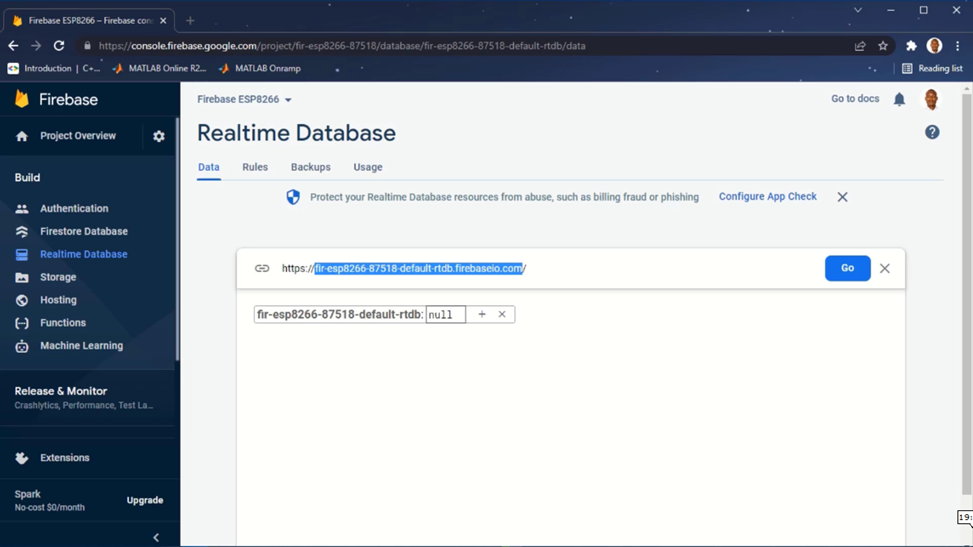Dismiss the App Check banner
The width and height of the screenshot is (973, 547).
point(842,197)
